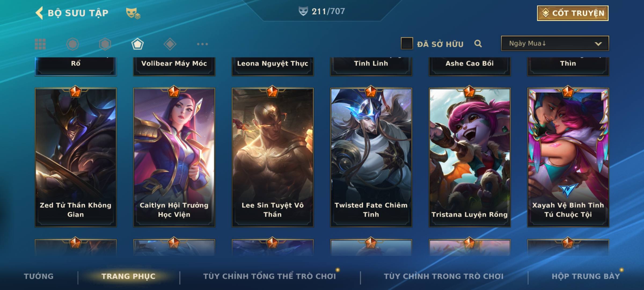Select the all-skins grid filter icon

(40, 44)
